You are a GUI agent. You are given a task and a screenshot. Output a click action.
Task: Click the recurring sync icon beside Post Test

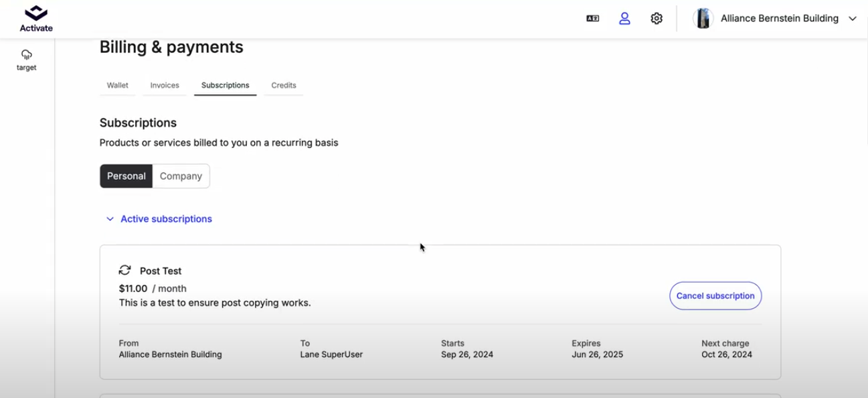(124, 270)
